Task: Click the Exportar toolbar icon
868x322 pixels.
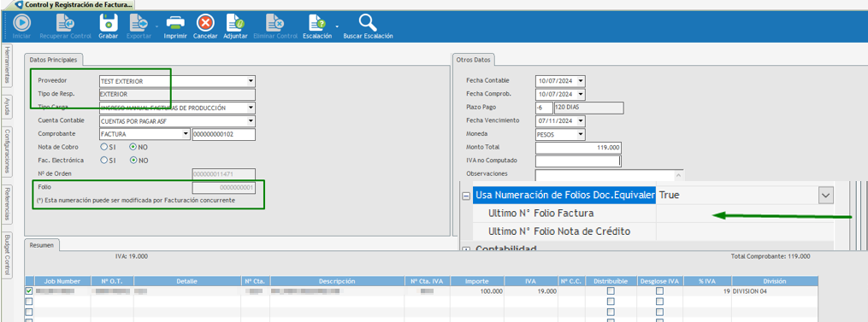Action: pyautogui.click(x=139, y=23)
